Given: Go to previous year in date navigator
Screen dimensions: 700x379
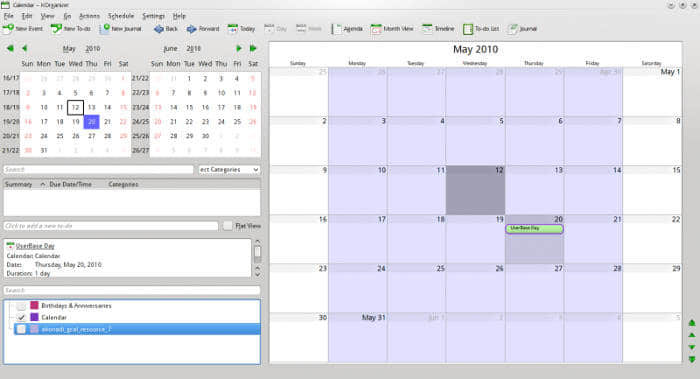Looking at the screenshot, I should 10,48.
